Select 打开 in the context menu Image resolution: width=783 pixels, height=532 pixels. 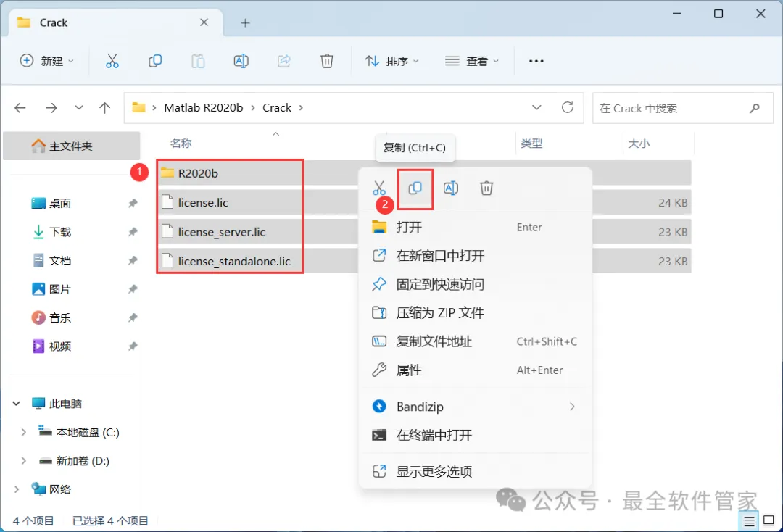(x=475, y=227)
